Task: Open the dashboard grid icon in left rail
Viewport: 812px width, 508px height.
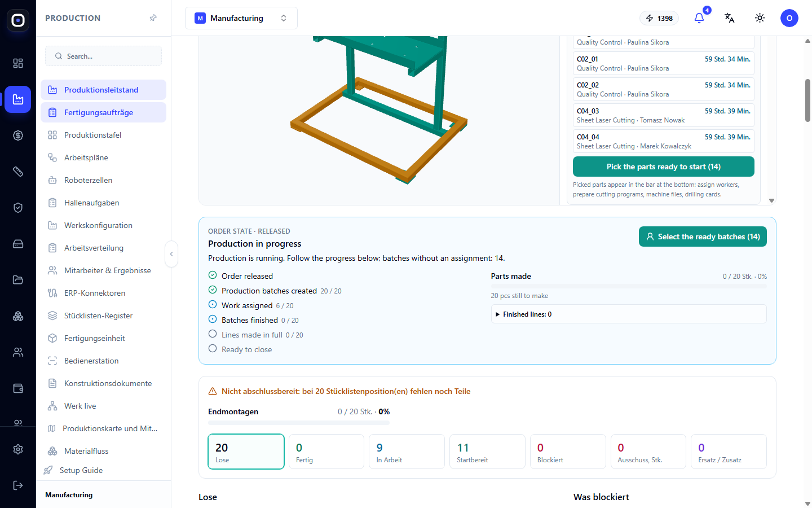Action: tap(18, 63)
